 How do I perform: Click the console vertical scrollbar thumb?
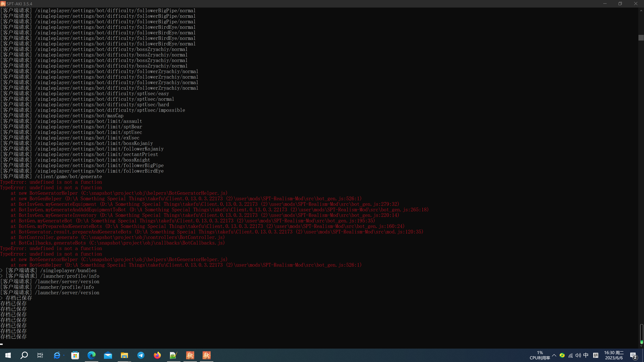click(641, 38)
